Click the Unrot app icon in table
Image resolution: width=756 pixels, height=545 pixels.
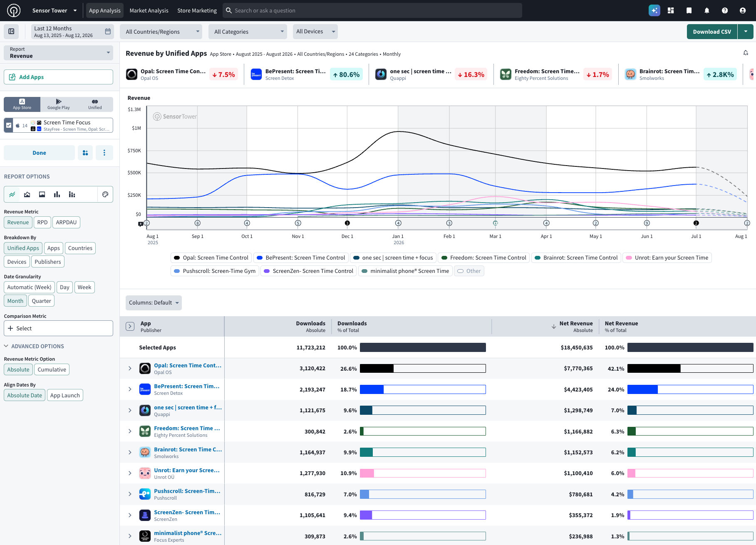(145, 473)
